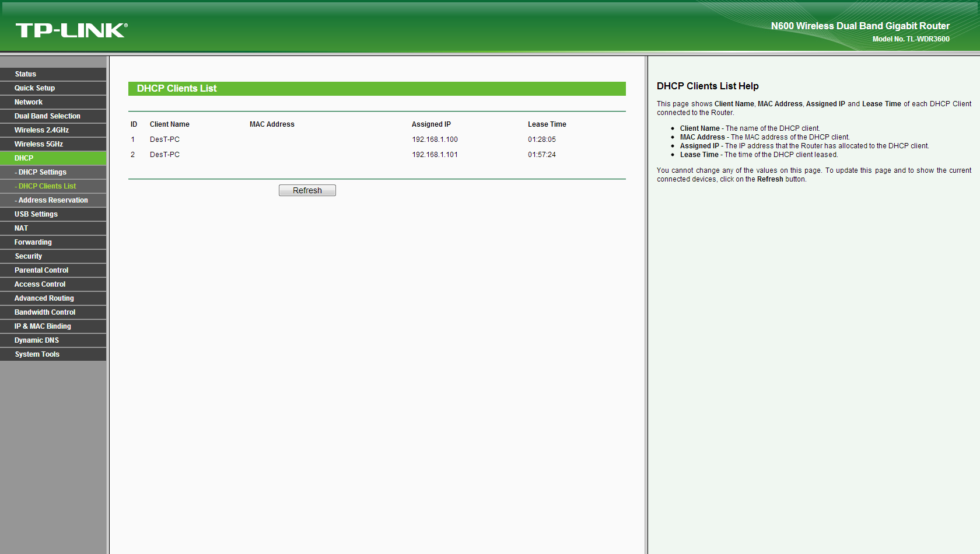Open DHCP Settings submenu

[x=53, y=172]
